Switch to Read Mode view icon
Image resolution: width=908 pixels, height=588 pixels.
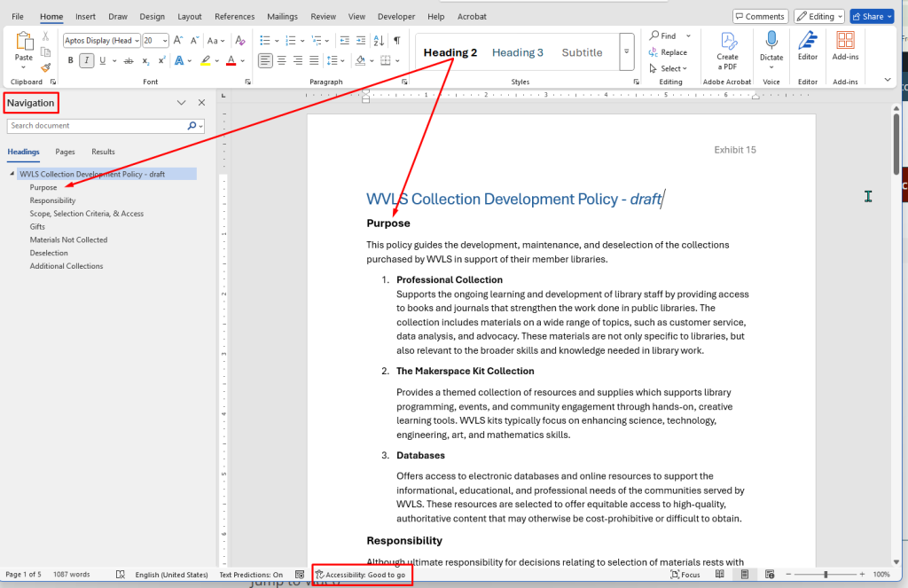(719, 574)
